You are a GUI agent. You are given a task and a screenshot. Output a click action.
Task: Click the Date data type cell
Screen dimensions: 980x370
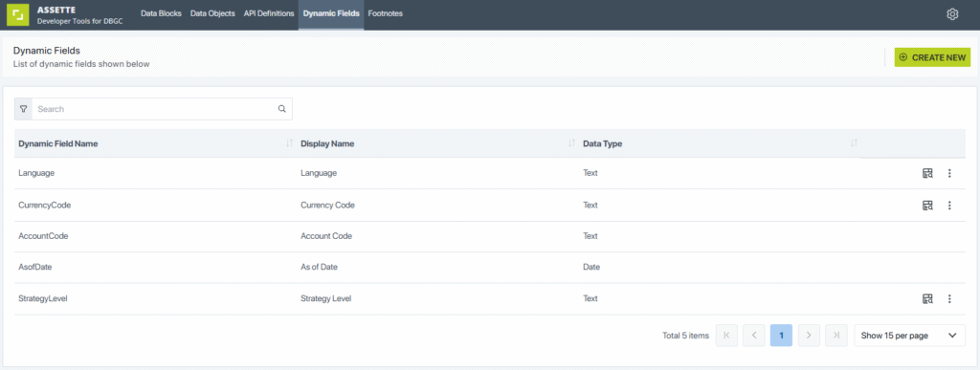click(591, 267)
